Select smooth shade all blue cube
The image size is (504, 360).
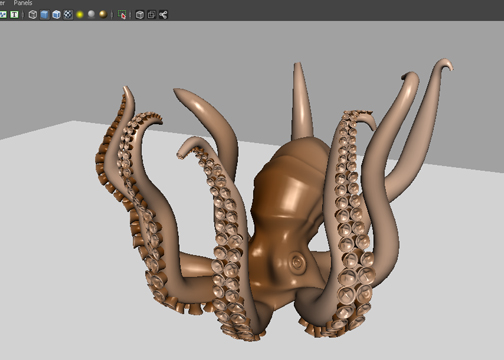44,15
